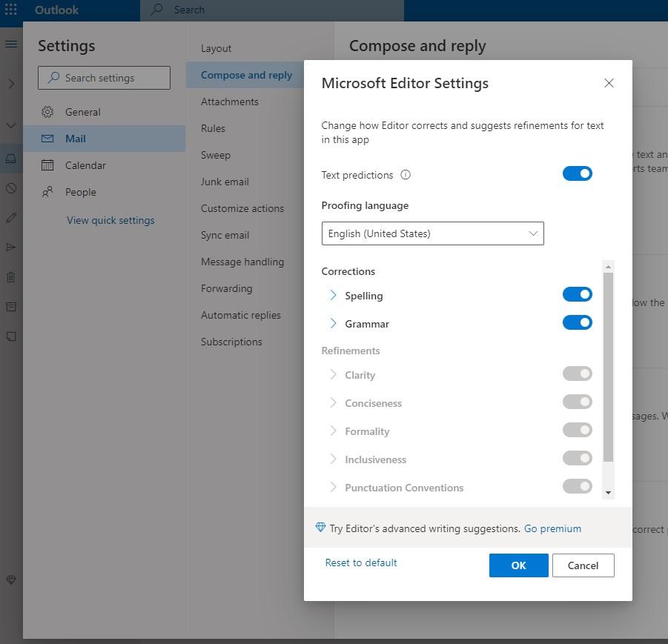The width and height of the screenshot is (668, 644).
Task: Open Junk email settings
Action: click(225, 182)
